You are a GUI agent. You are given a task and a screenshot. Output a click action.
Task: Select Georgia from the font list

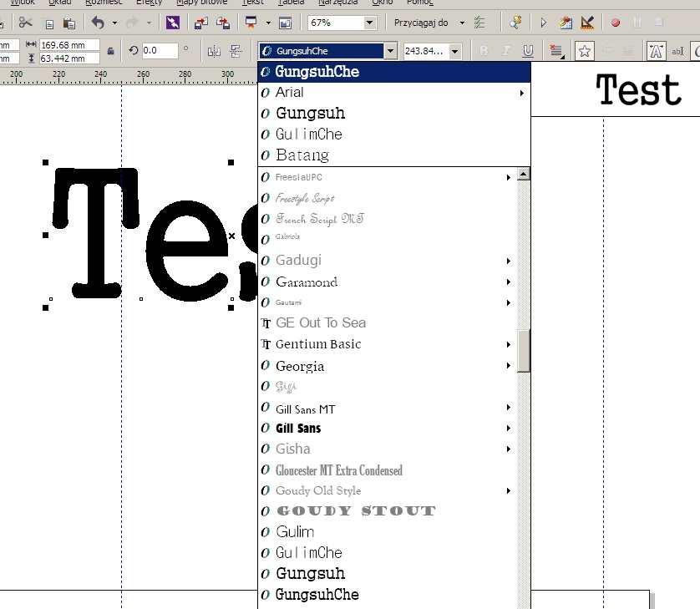point(300,366)
